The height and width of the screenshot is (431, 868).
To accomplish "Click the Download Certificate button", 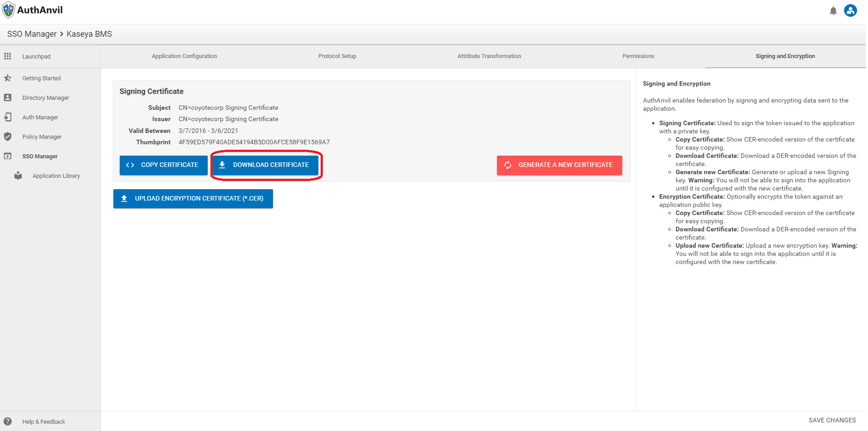I will point(265,165).
